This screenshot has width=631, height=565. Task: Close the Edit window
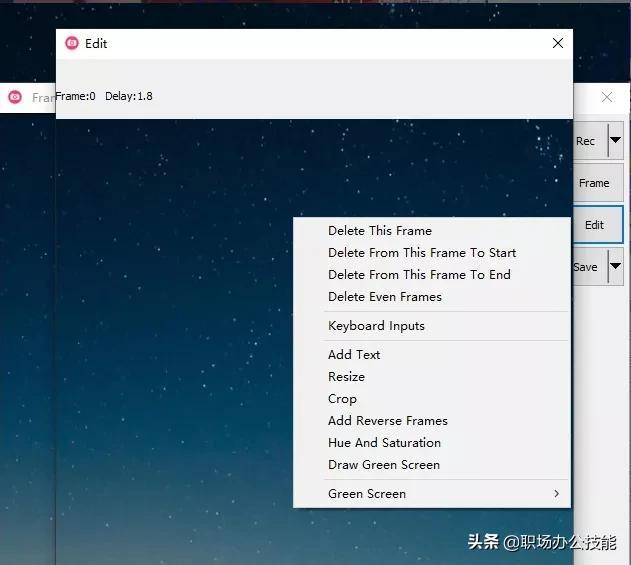point(558,43)
